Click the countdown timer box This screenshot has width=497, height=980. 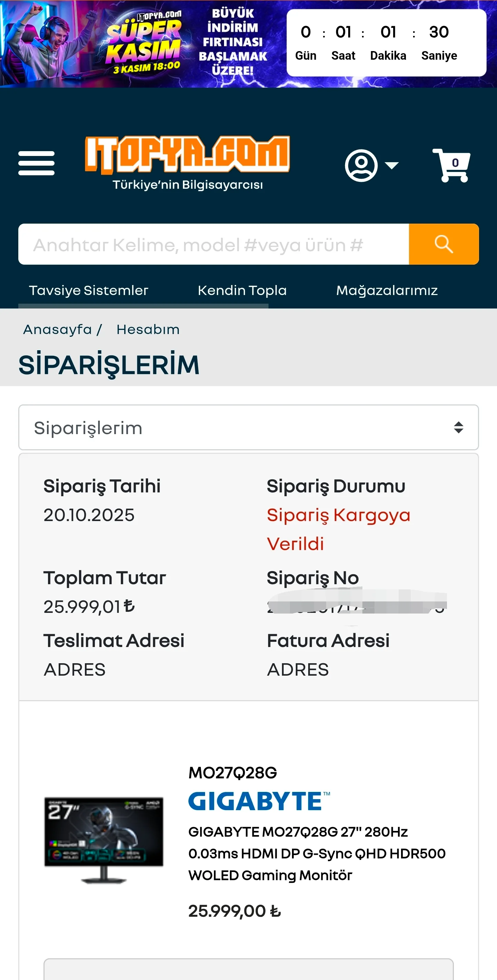coord(386,42)
